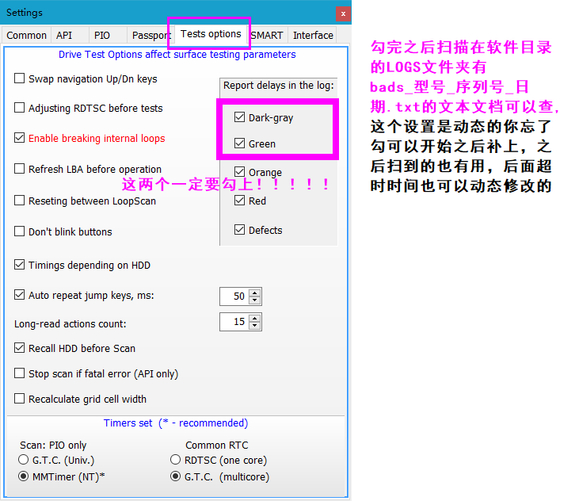579x501 pixels.
Task: Click the Long-read actions count field
Action: click(x=235, y=322)
